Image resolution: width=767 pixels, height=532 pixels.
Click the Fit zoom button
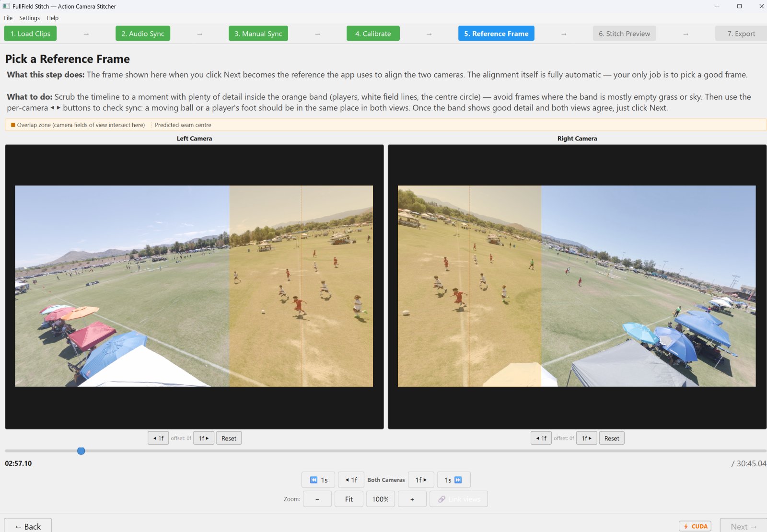pyautogui.click(x=349, y=499)
